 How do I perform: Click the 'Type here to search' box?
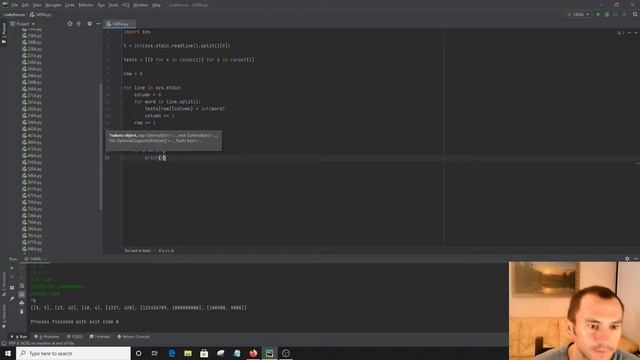point(73,353)
